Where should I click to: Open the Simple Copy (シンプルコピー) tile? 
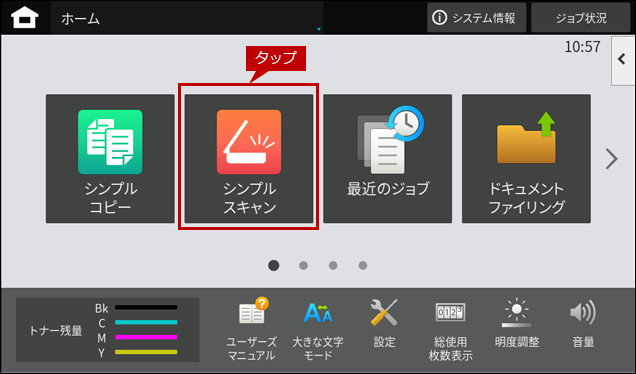pyautogui.click(x=110, y=159)
